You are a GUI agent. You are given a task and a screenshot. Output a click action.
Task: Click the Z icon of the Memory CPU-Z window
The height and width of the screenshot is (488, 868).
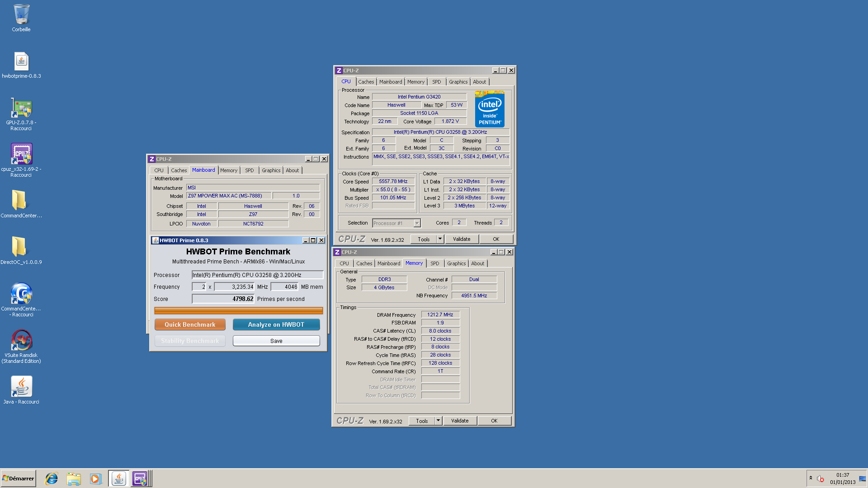[x=337, y=252]
